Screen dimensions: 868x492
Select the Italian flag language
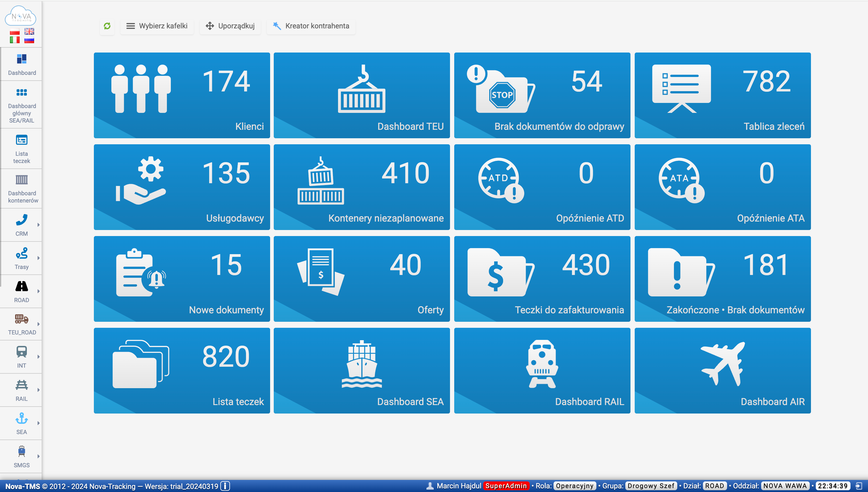pos(14,40)
